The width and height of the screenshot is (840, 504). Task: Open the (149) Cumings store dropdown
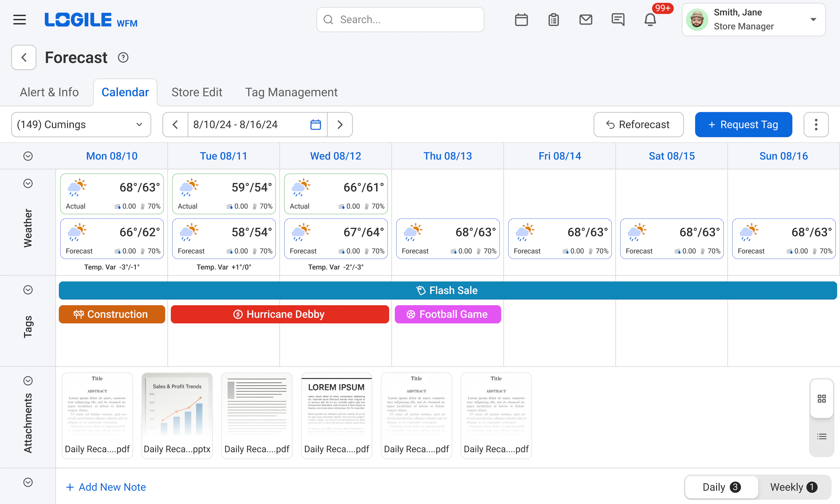(81, 125)
